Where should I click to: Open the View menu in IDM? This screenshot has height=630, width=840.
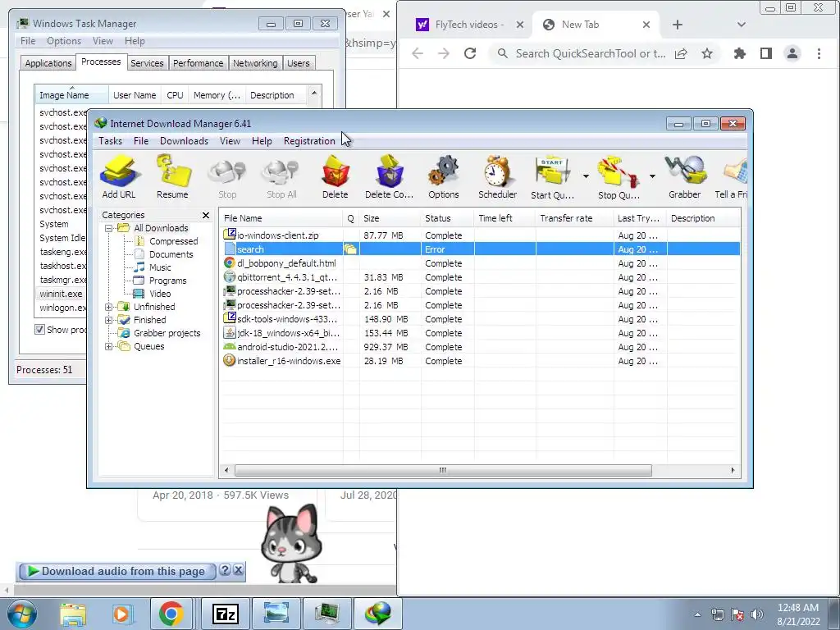[x=230, y=141]
